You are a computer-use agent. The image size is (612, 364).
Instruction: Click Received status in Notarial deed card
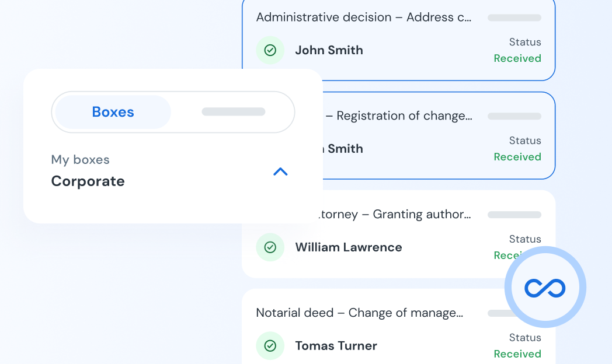[x=517, y=354]
